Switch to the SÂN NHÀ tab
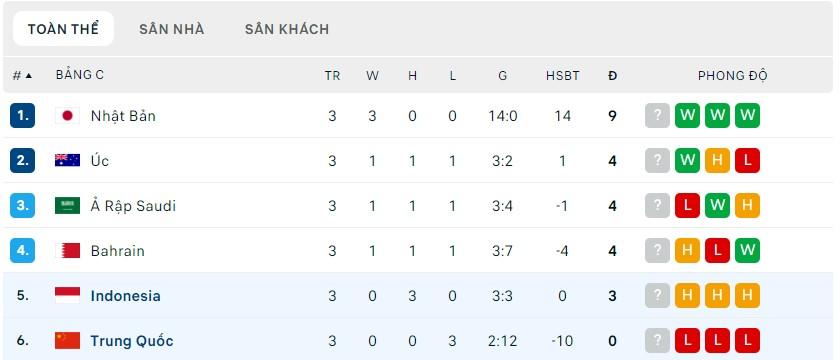The width and height of the screenshot is (840, 360). [x=171, y=29]
